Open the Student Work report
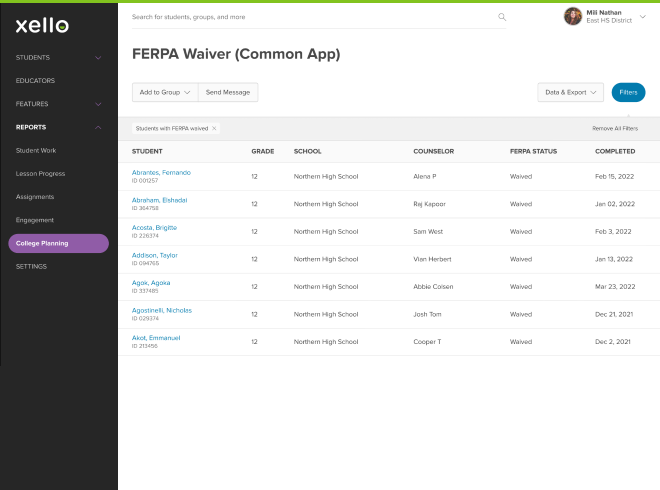 coord(36,150)
